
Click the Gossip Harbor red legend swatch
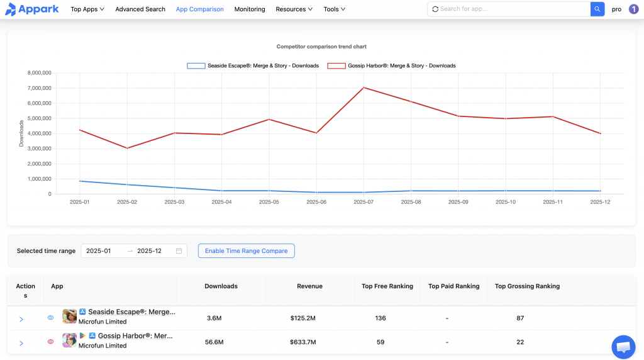(x=336, y=65)
